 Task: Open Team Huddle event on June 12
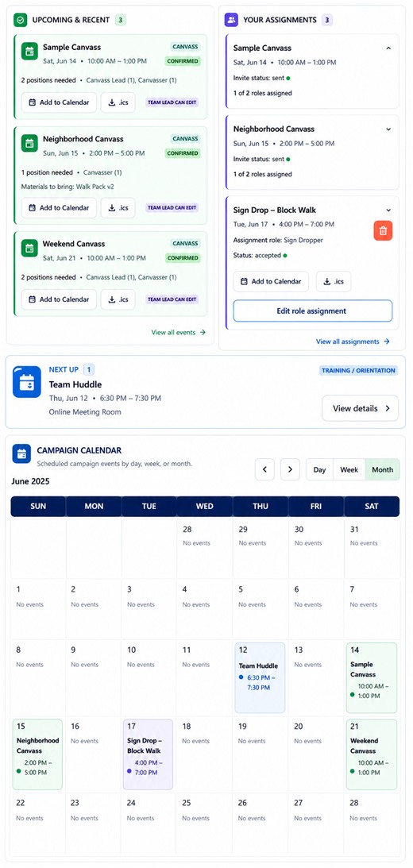tap(261, 677)
